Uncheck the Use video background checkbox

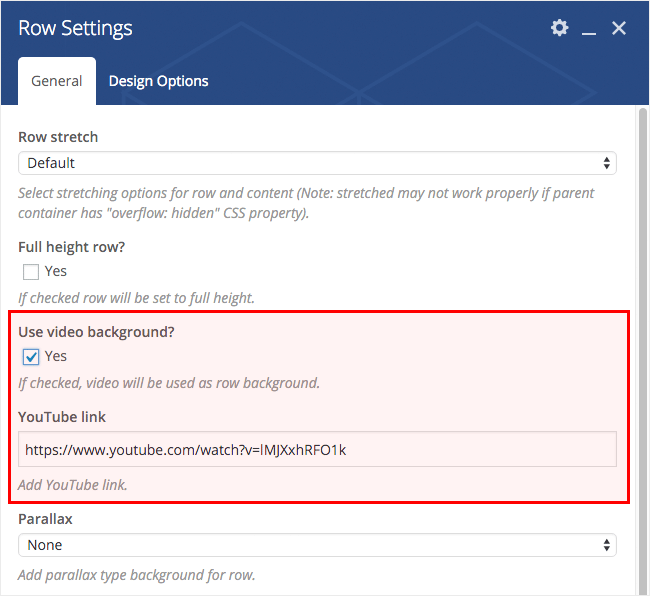(x=31, y=356)
